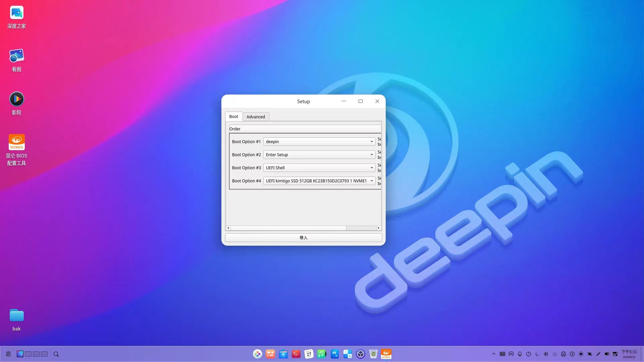Open the circled arrow tray icon
644x362 pixels.
[572, 354]
